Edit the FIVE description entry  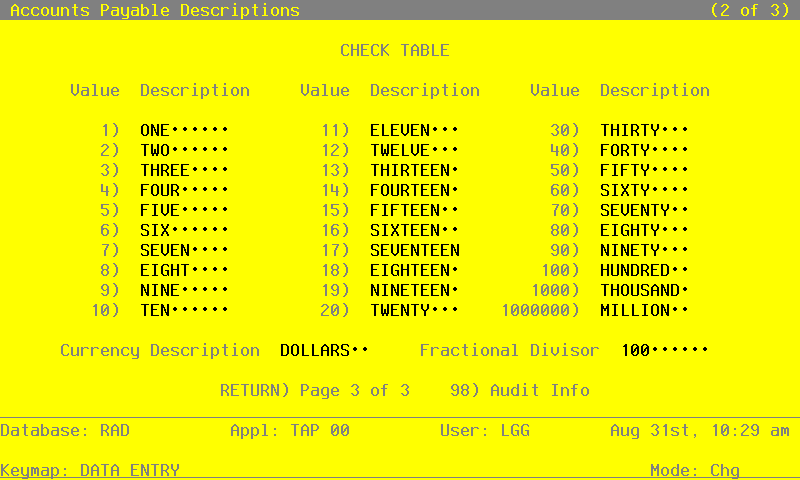pos(184,210)
